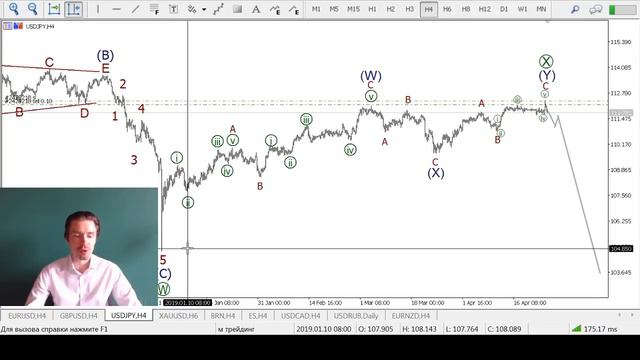Switch chart to H3 timeframe
This screenshot has width=640, height=360.
click(x=409, y=9)
